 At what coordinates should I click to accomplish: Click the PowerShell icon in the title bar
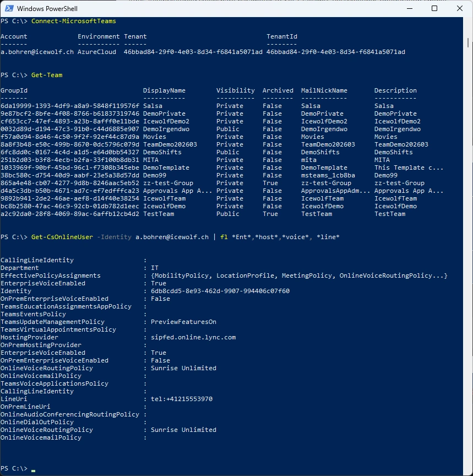tap(9, 8)
